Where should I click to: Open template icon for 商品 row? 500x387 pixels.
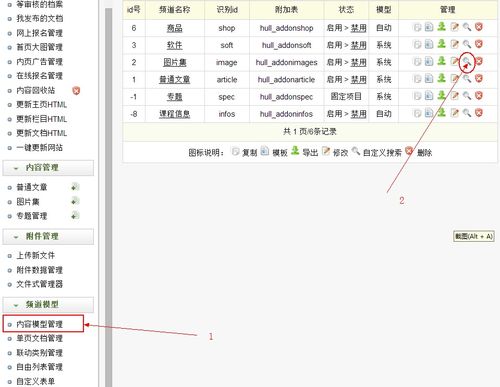(429, 27)
